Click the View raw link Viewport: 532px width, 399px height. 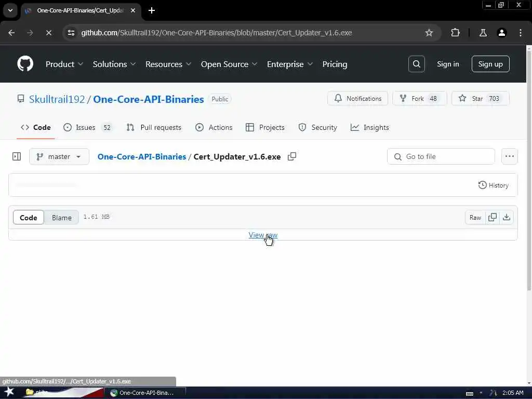click(x=263, y=235)
